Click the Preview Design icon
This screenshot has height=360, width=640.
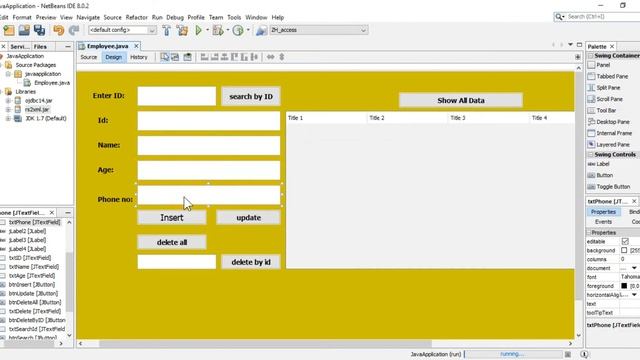187,57
